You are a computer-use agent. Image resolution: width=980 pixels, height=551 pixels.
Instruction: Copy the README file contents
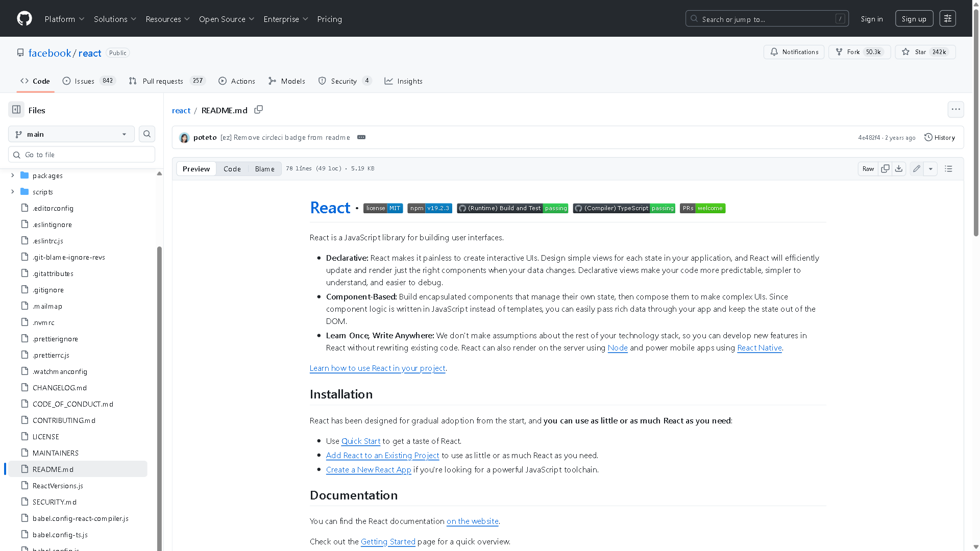(885, 168)
